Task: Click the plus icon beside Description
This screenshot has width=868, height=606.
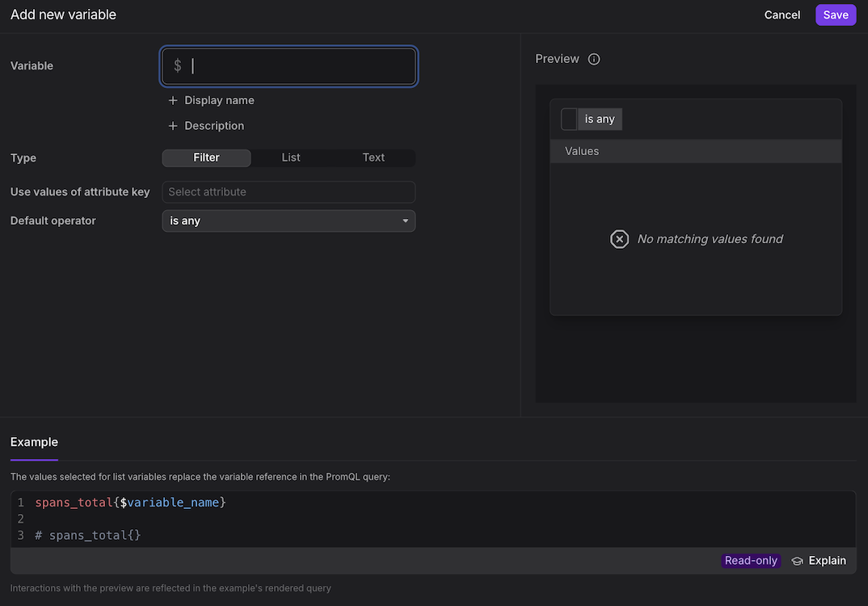Action: click(172, 126)
